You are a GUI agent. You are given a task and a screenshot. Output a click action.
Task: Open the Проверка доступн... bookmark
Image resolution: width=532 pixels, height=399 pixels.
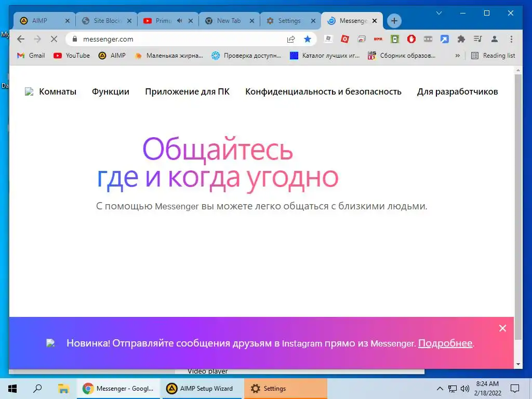pyautogui.click(x=246, y=55)
